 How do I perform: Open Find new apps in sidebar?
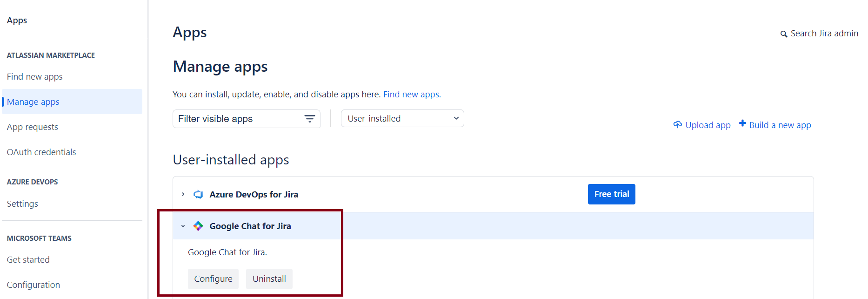[x=34, y=77]
